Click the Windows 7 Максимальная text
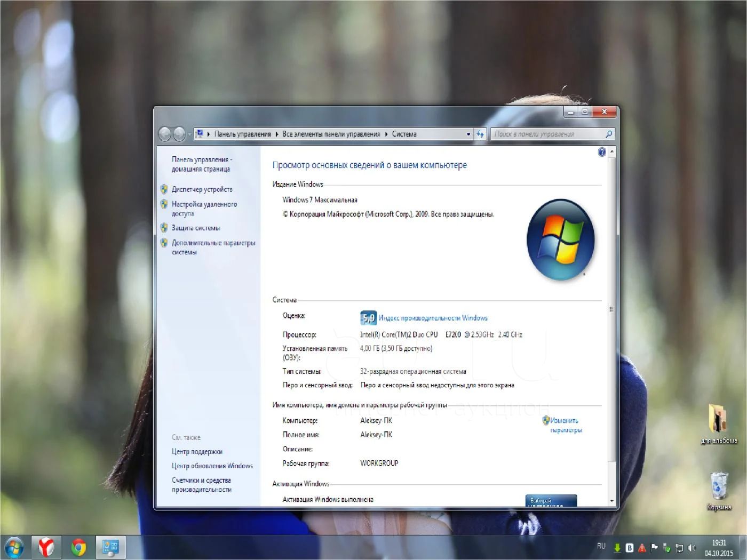Viewport: 747px width, 560px height. pos(320,200)
